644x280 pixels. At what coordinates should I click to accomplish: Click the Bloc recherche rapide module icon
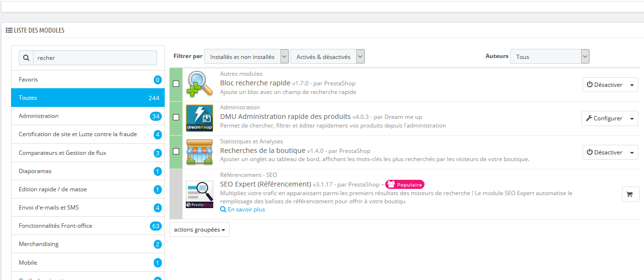point(199,84)
